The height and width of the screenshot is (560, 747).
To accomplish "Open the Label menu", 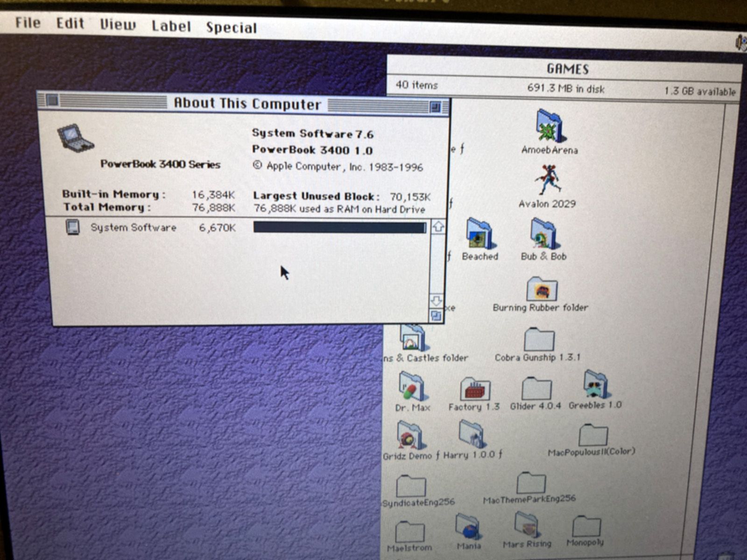I will coord(171,26).
